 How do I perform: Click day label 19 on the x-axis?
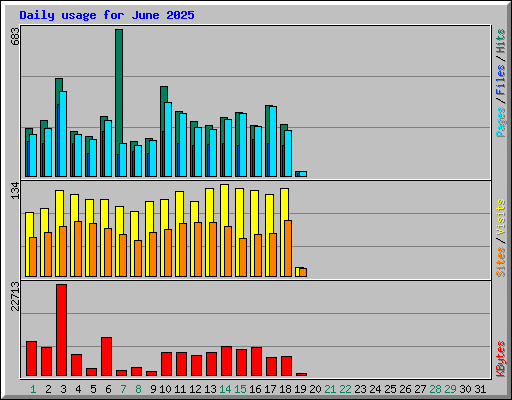tap(300, 389)
